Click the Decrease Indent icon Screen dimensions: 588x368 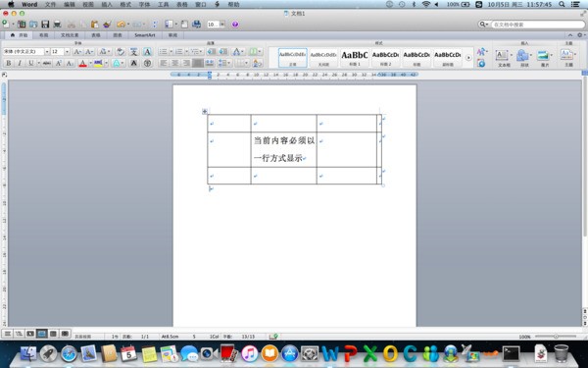212,51
